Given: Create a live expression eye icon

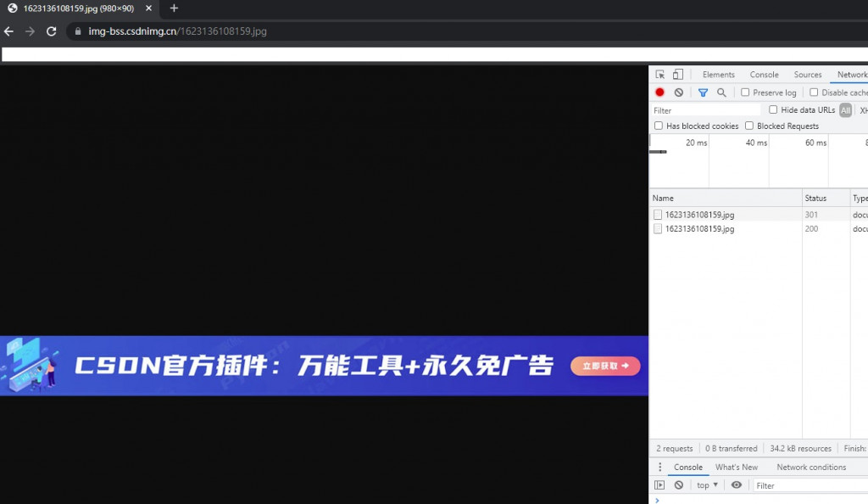Looking at the screenshot, I should point(737,485).
